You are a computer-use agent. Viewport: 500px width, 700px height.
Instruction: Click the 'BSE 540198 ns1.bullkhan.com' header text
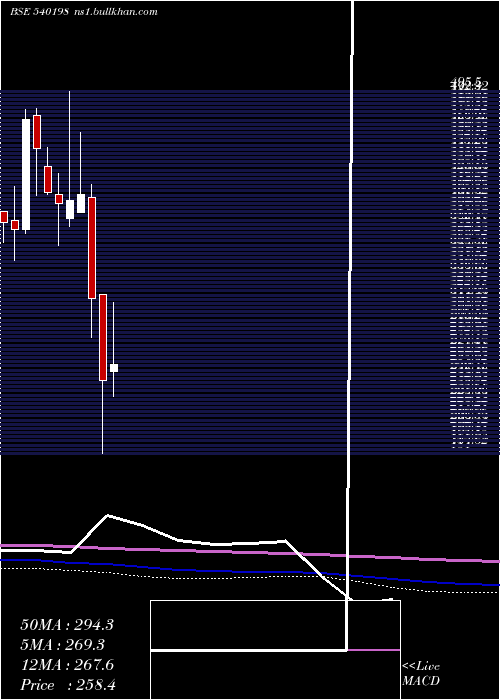click(83, 12)
